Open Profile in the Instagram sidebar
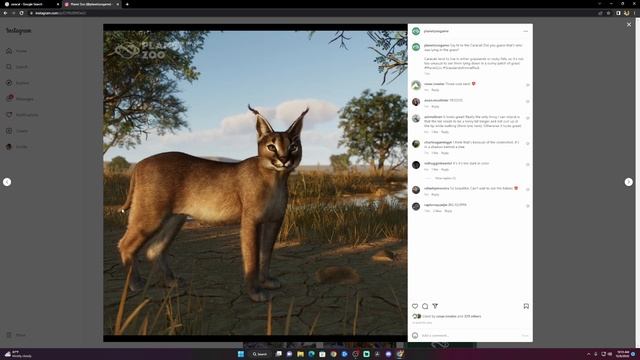 [17, 147]
